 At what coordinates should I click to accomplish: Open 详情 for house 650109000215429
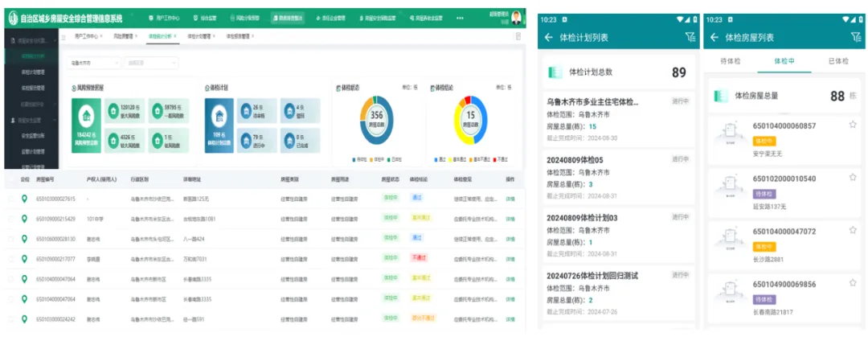[x=510, y=219]
